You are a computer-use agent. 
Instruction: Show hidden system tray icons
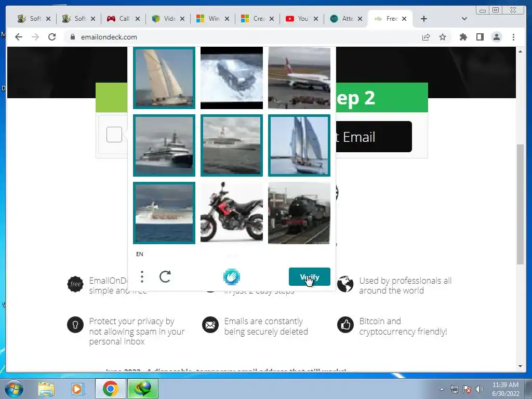pyautogui.click(x=442, y=389)
